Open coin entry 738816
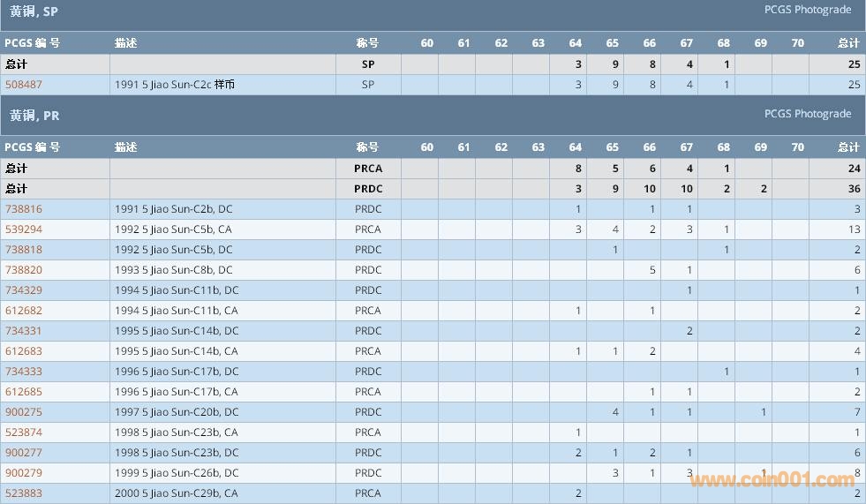 point(24,209)
